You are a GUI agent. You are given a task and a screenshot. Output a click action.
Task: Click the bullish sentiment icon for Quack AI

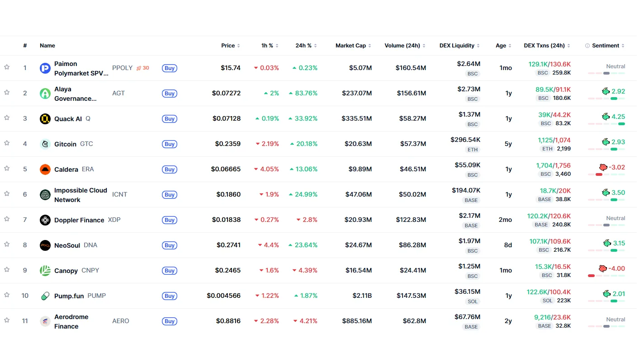[x=606, y=117]
